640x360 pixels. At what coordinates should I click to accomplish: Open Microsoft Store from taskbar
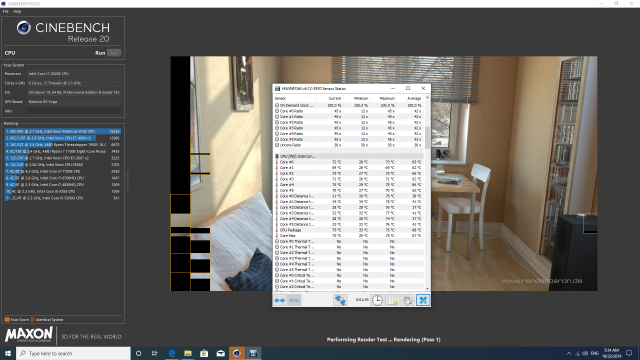tap(204, 353)
